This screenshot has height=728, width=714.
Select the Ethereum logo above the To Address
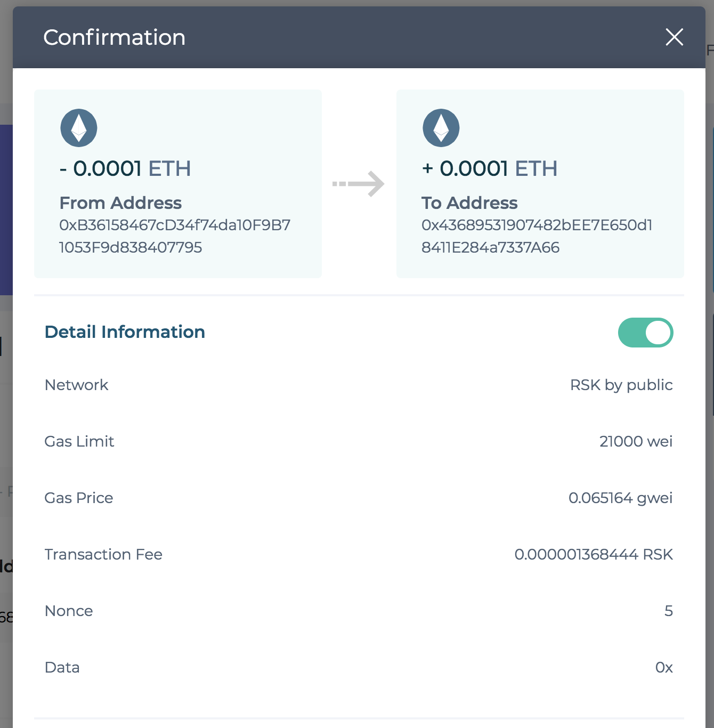[441, 127]
